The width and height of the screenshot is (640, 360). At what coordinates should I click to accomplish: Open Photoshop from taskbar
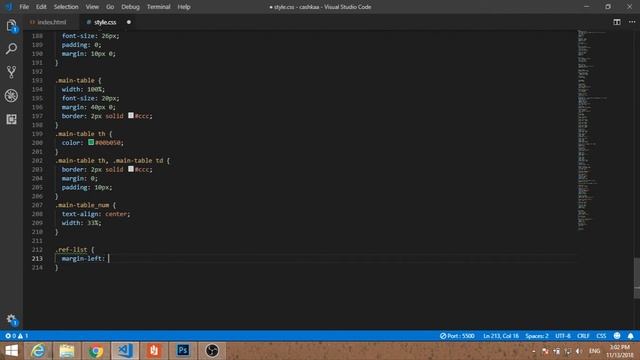183,351
